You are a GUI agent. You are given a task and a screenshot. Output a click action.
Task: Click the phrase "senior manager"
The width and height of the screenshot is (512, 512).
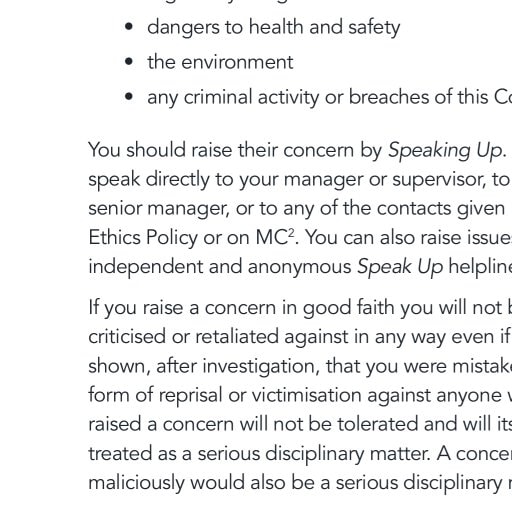click(159, 209)
